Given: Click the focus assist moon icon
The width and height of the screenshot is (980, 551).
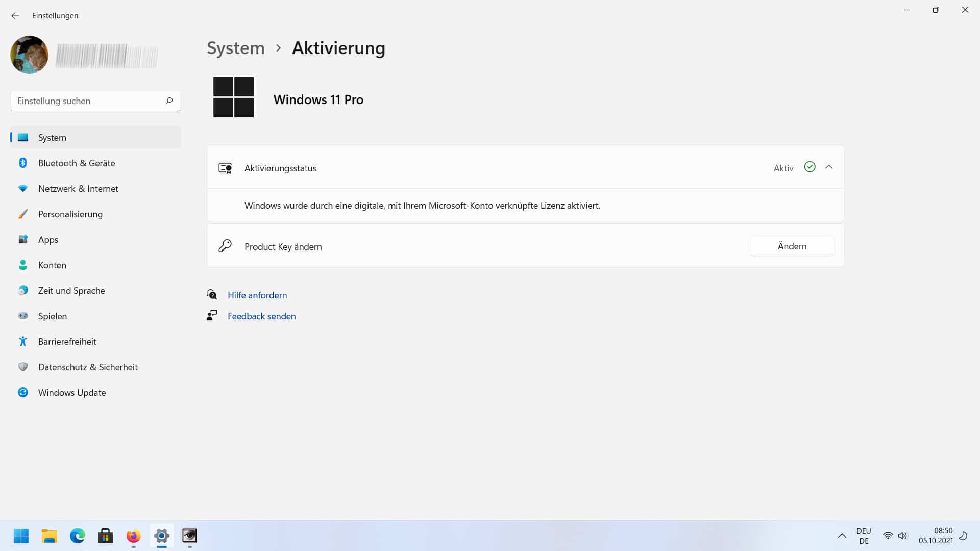Looking at the screenshot, I should point(964,536).
